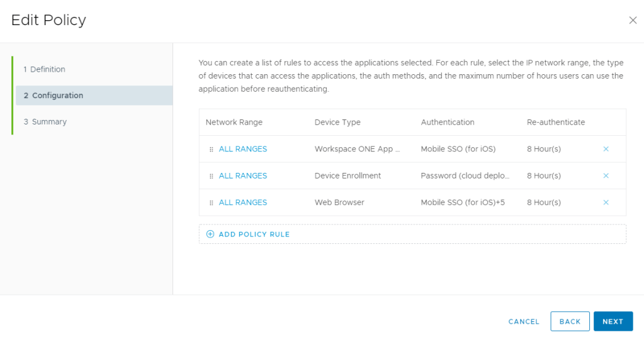
Task: Click the BACK button
Action: click(x=570, y=321)
